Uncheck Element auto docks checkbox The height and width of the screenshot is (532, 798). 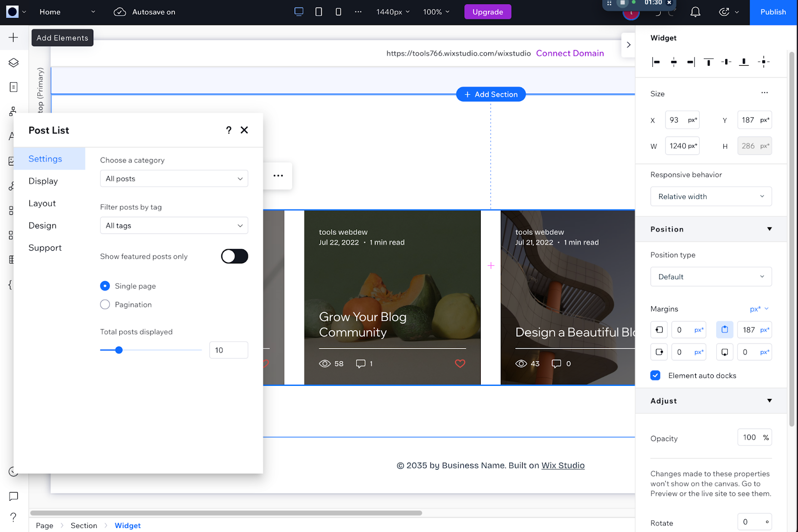(x=655, y=375)
